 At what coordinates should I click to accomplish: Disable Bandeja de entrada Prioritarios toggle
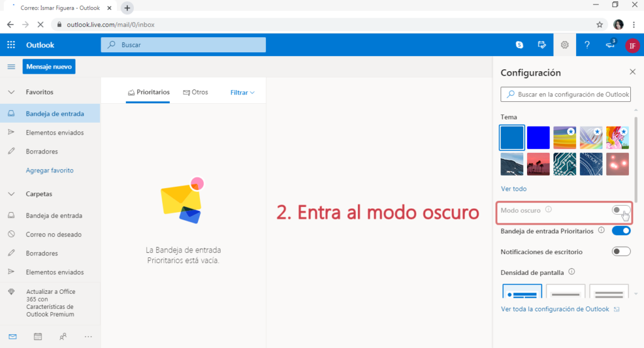pyautogui.click(x=621, y=231)
